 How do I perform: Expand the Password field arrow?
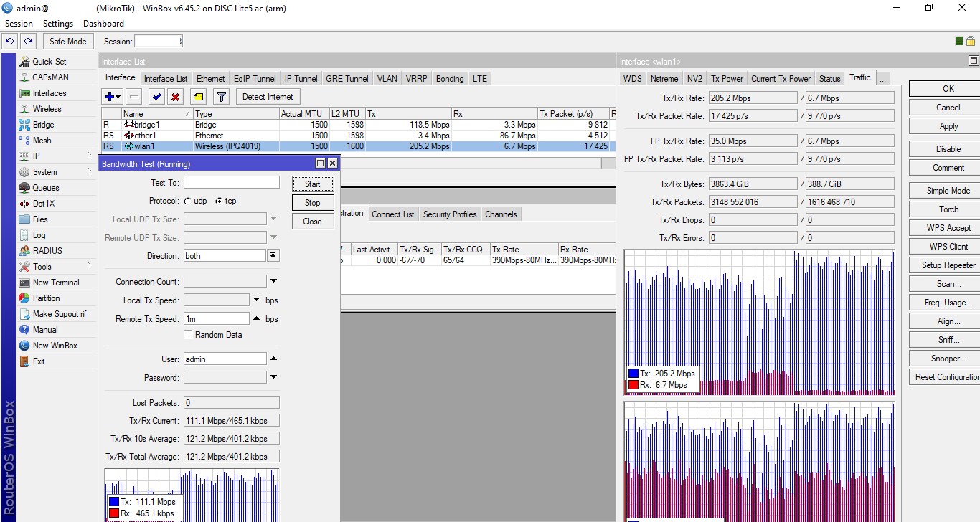coord(273,377)
